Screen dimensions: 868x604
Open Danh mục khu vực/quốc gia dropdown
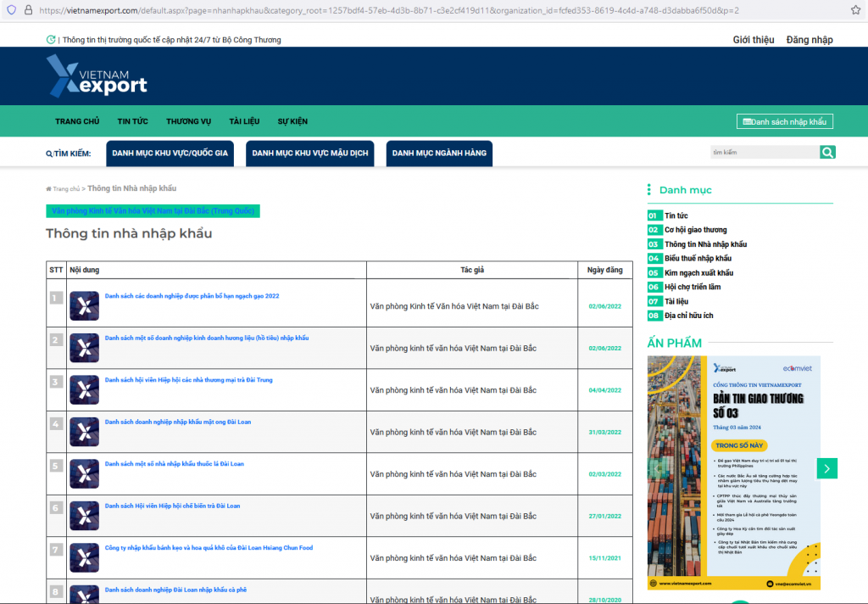(170, 153)
